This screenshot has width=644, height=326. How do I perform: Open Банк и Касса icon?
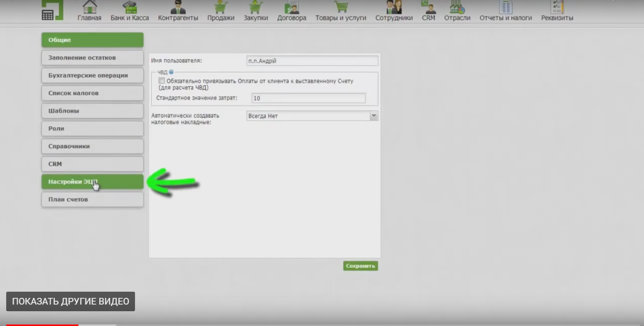[129, 7]
